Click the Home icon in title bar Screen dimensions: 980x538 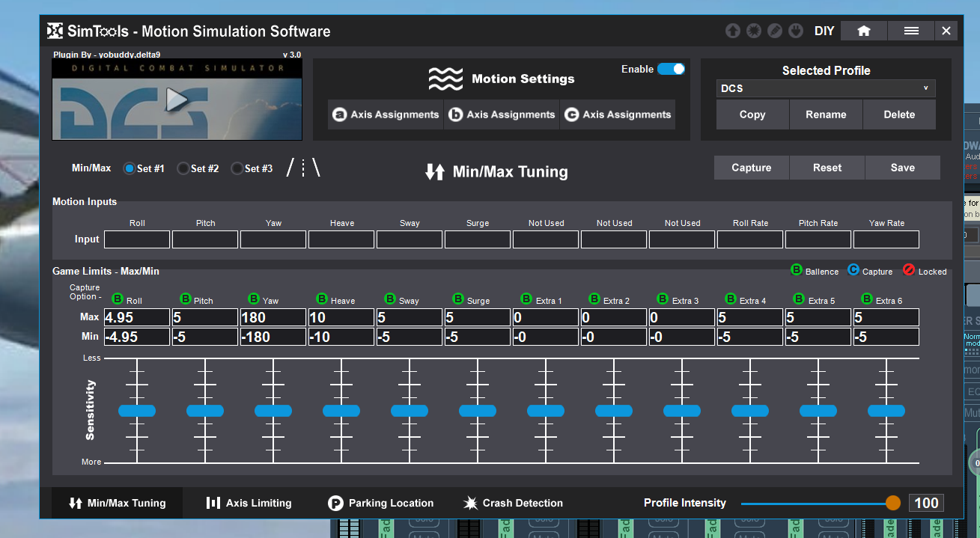click(x=863, y=31)
